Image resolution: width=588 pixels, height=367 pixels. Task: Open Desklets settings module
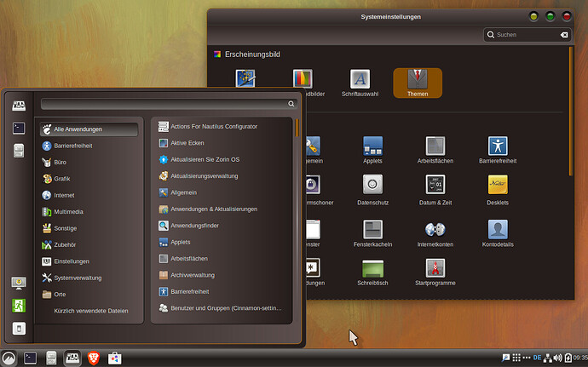point(498,189)
